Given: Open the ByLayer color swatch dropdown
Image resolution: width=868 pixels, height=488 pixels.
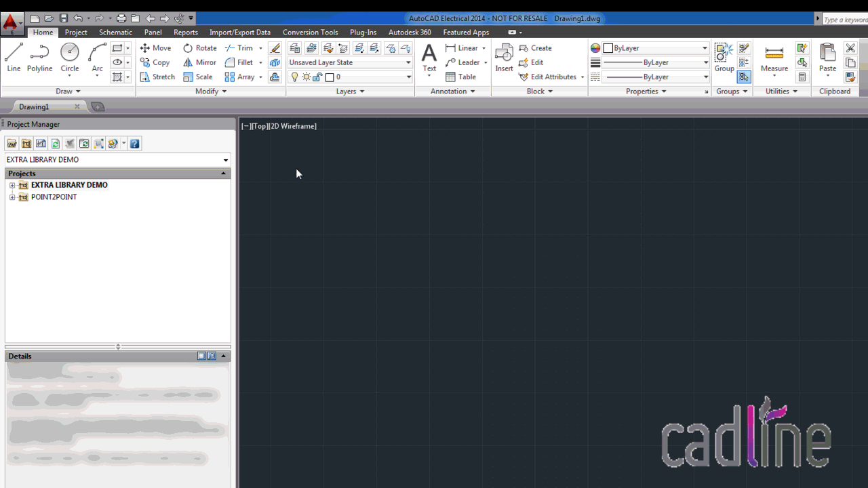Looking at the screenshot, I should click(706, 47).
